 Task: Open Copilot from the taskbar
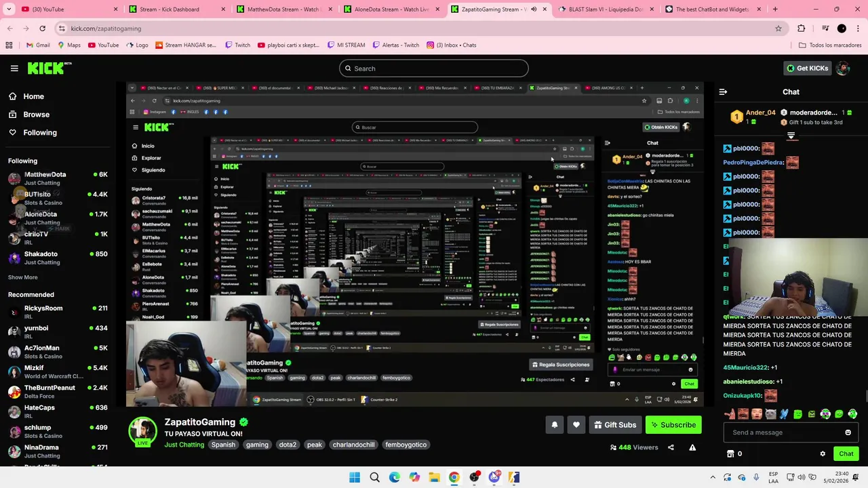pos(414,477)
